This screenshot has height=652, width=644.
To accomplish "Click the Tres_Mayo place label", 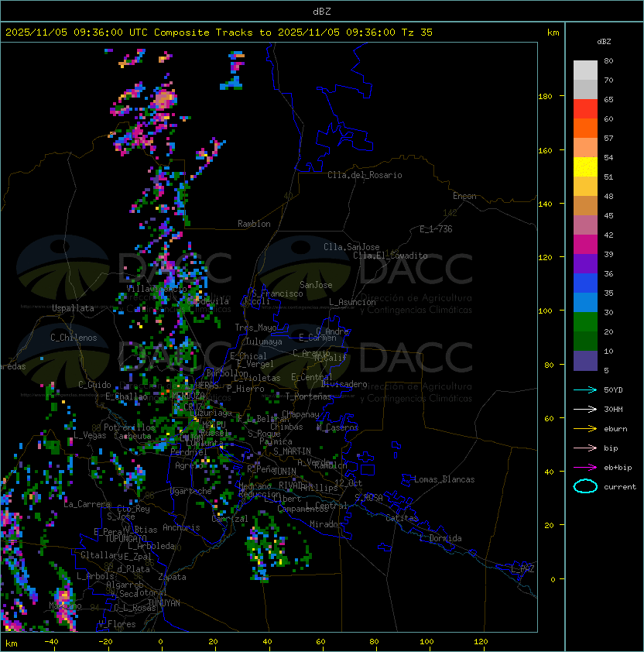I will point(255,328).
